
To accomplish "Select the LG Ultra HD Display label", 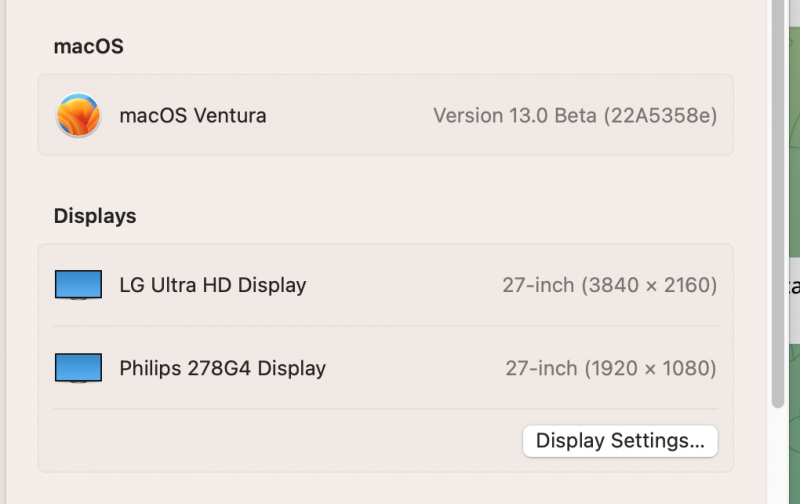I will pos(212,285).
